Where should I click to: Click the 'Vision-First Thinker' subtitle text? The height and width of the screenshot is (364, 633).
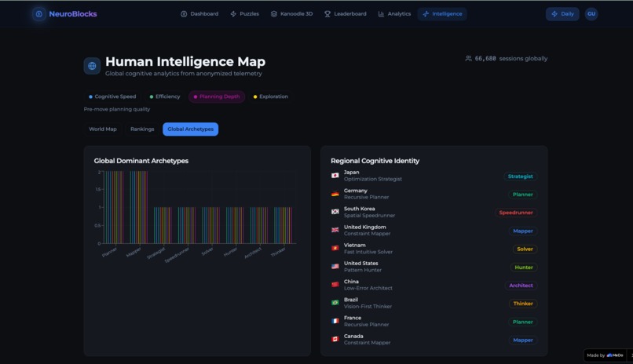[x=368, y=307]
